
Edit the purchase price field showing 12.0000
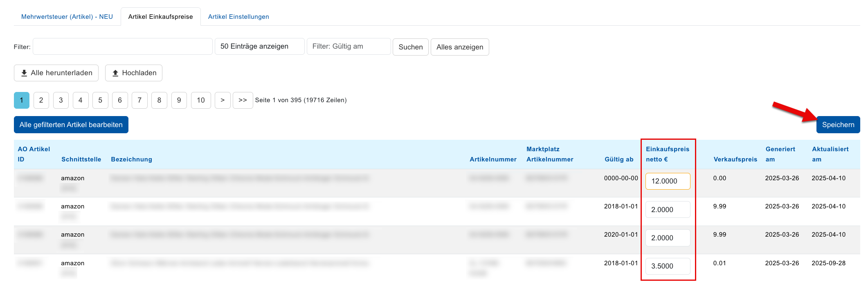(x=668, y=181)
